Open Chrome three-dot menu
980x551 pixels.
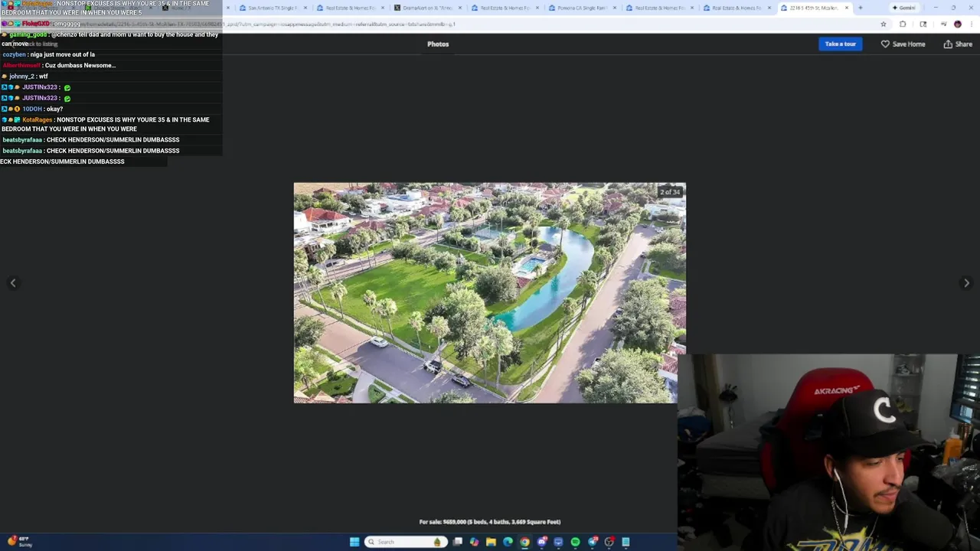(x=972, y=24)
